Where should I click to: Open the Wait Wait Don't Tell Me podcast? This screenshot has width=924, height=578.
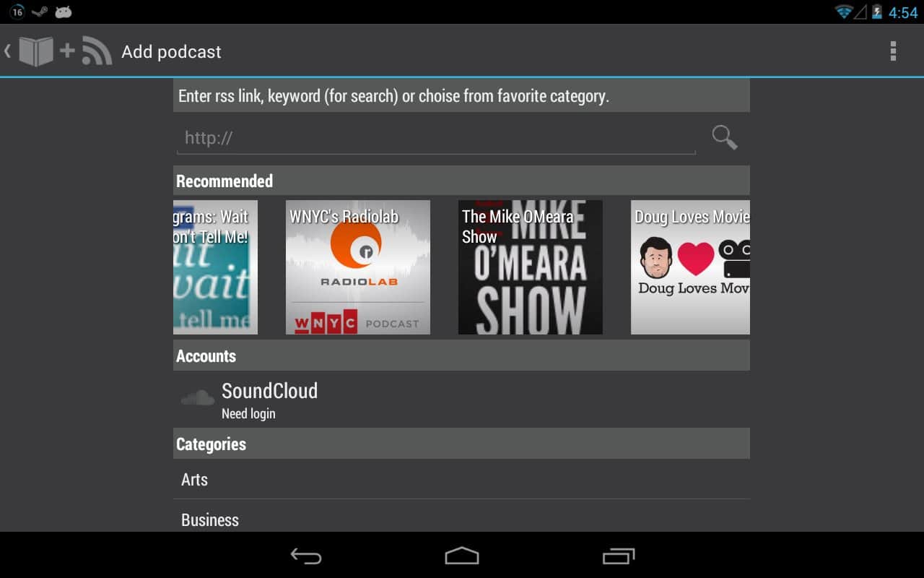pyautogui.click(x=216, y=267)
